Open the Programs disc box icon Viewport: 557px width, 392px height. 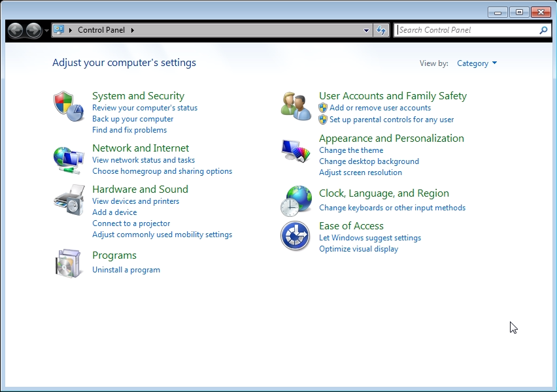(x=69, y=263)
